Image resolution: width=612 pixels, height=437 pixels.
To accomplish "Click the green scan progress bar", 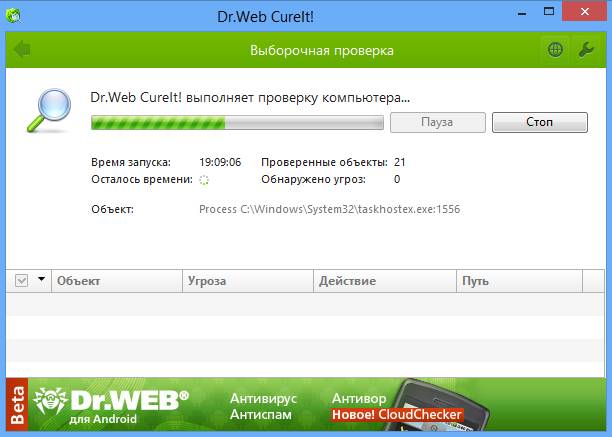I will tap(237, 122).
